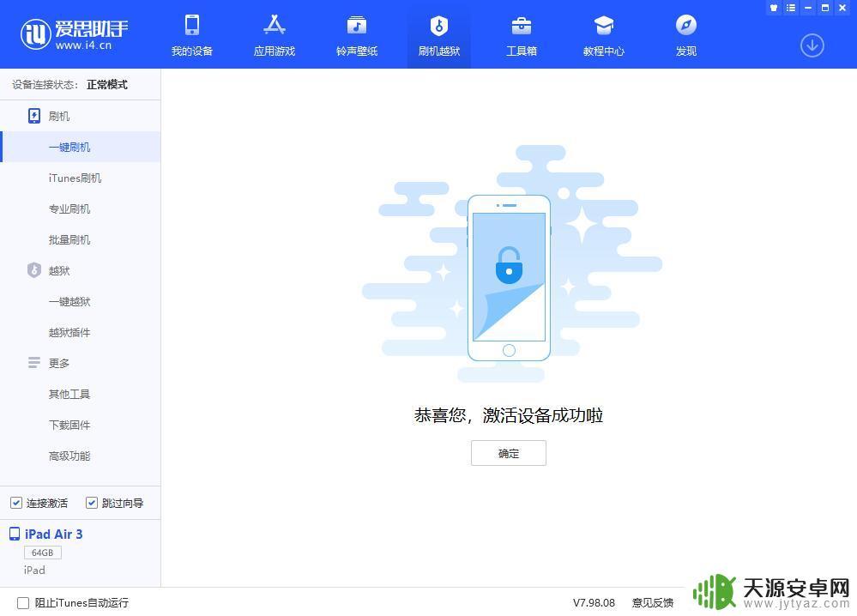This screenshot has height=616, width=857.
Task: Click the 确定 confirm button
Action: [x=509, y=453]
